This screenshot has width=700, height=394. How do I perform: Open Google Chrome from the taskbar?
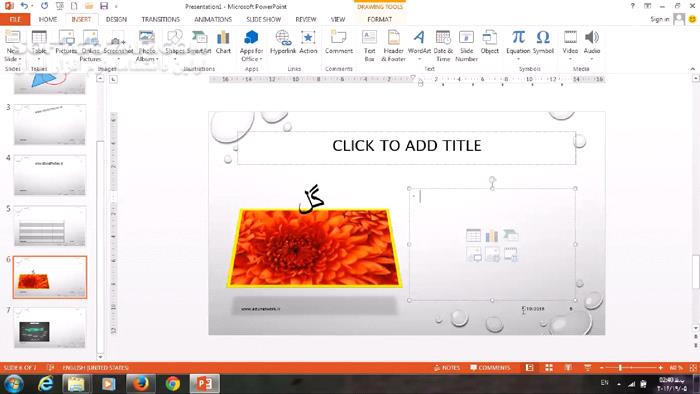172,384
